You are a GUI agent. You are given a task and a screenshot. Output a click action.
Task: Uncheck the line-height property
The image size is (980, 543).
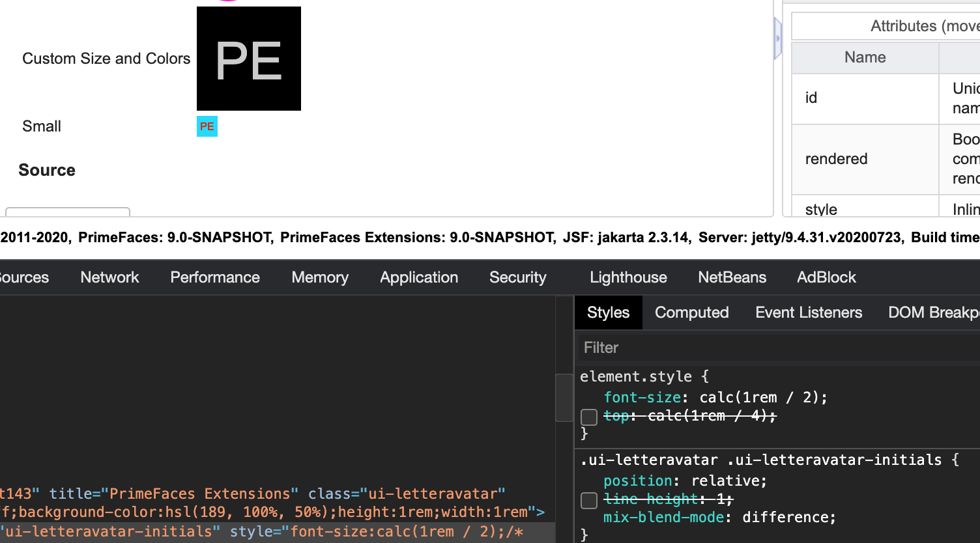point(589,500)
